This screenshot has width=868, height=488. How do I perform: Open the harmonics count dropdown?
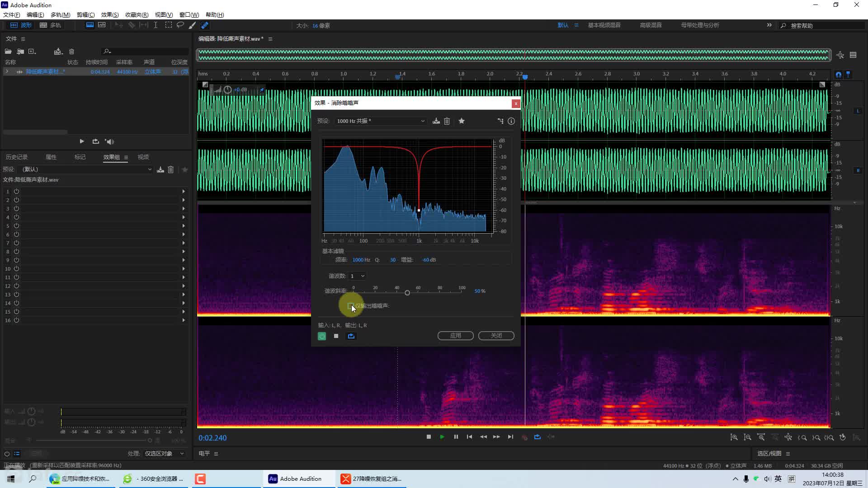pyautogui.click(x=357, y=276)
